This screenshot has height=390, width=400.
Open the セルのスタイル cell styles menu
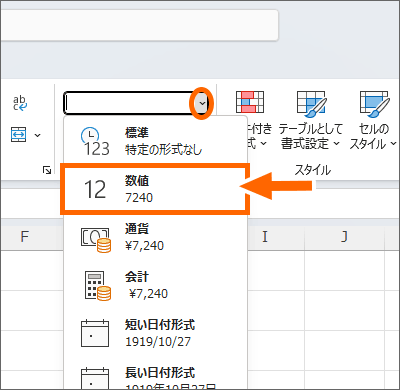pos(373,121)
